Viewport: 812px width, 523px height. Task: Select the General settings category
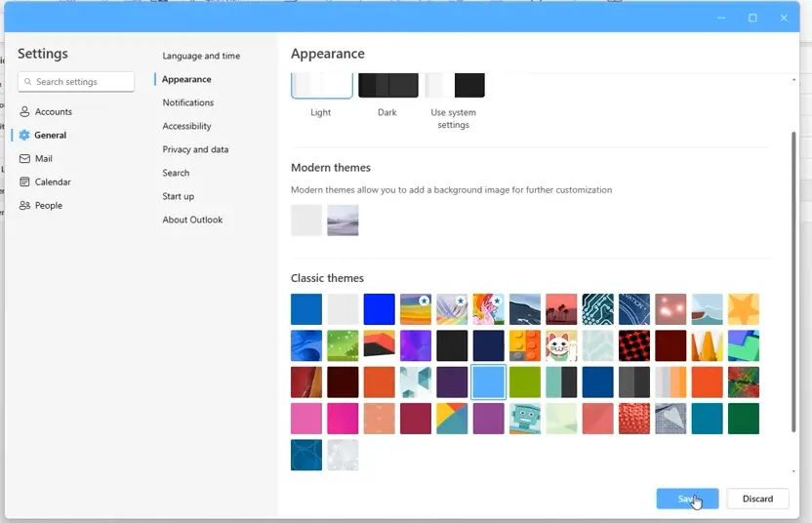(x=43, y=136)
